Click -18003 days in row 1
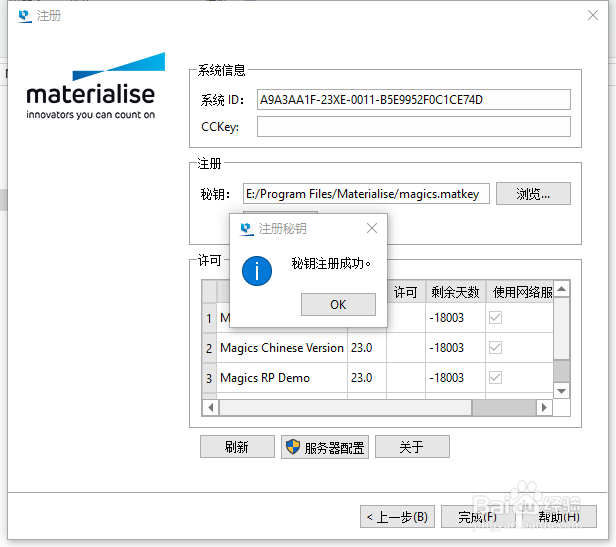This screenshot has height=547, width=616. [455, 318]
